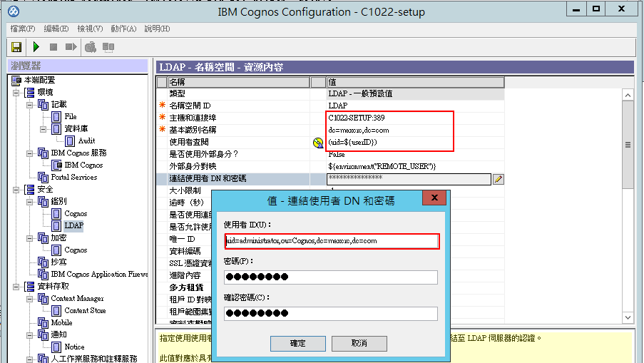Click the Restart service toolbar icon
Image resolution: width=644 pixels, height=363 pixels.
(71, 47)
